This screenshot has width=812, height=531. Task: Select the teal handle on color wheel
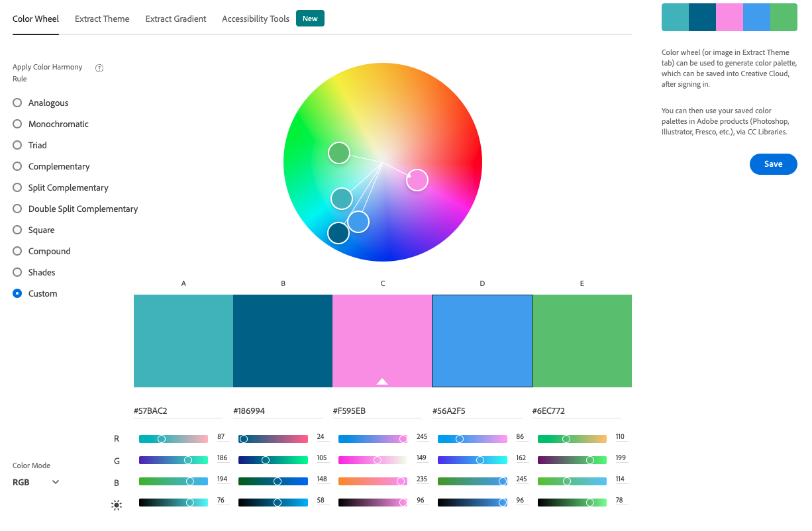341,198
